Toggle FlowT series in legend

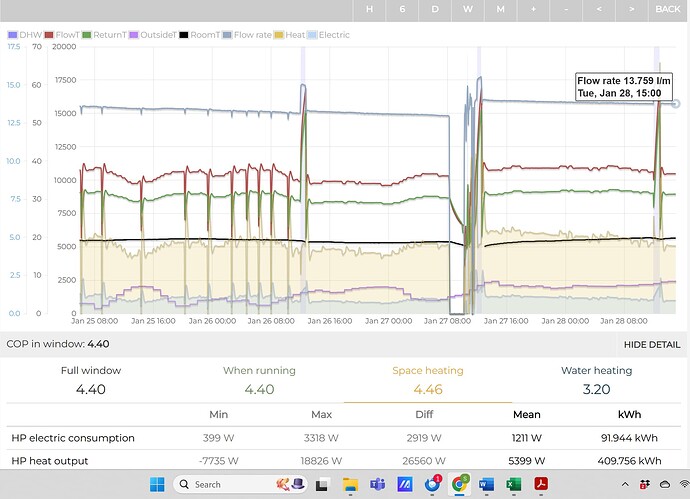point(62,35)
